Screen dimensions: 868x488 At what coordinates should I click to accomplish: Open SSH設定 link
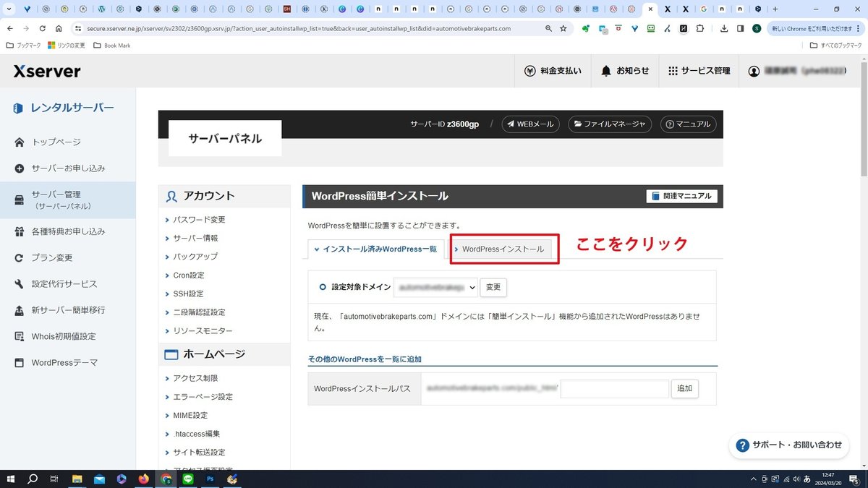click(188, 294)
